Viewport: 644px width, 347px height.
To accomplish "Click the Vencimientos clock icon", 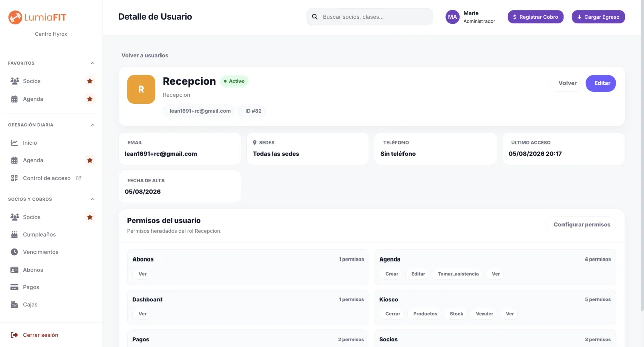I will coord(14,252).
